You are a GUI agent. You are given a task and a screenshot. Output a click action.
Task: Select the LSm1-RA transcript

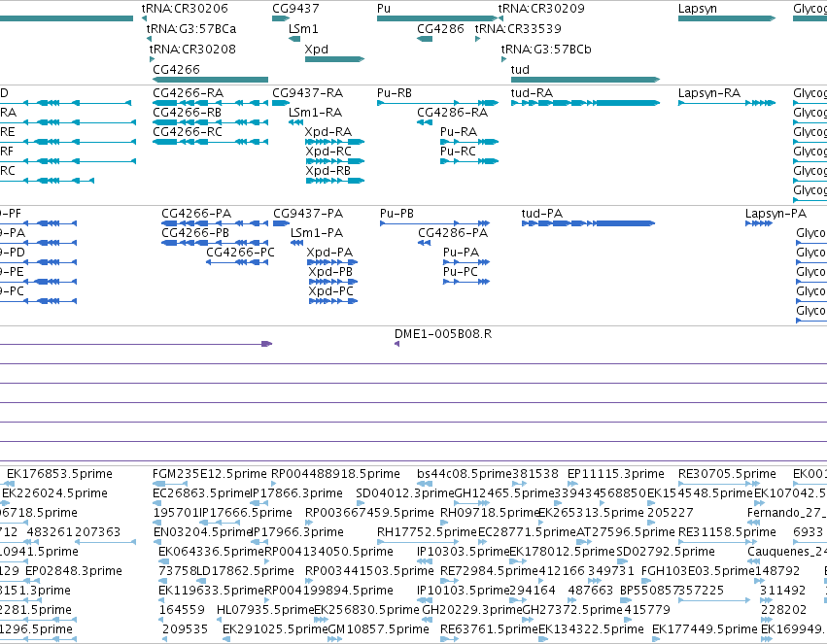(295, 122)
